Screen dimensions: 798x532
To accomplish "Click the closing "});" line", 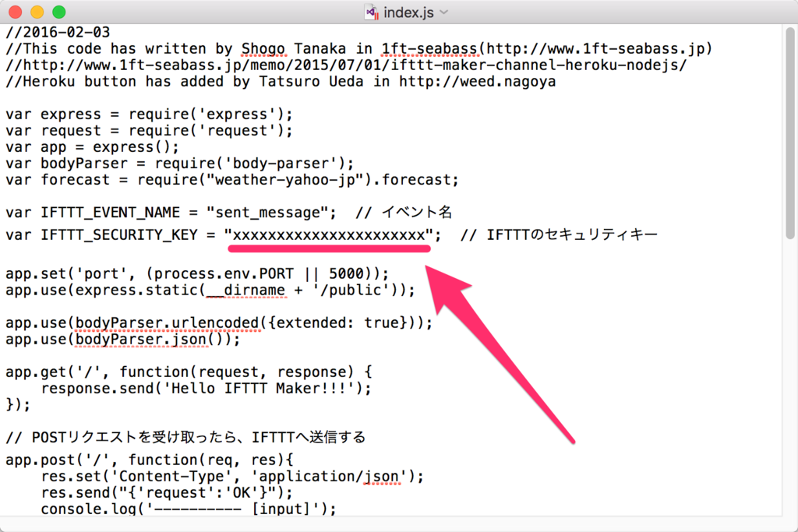I will click(18, 405).
